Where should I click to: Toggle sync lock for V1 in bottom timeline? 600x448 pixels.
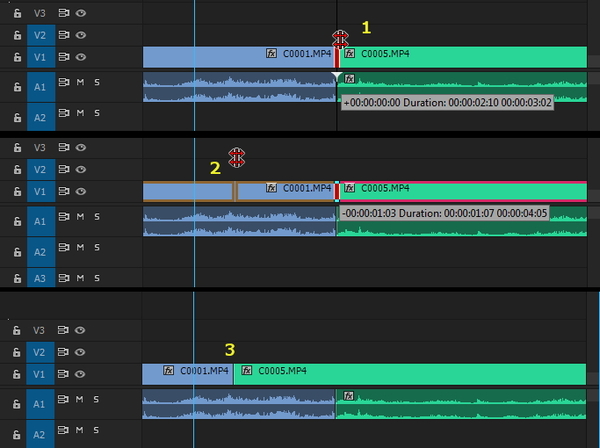point(63,374)
